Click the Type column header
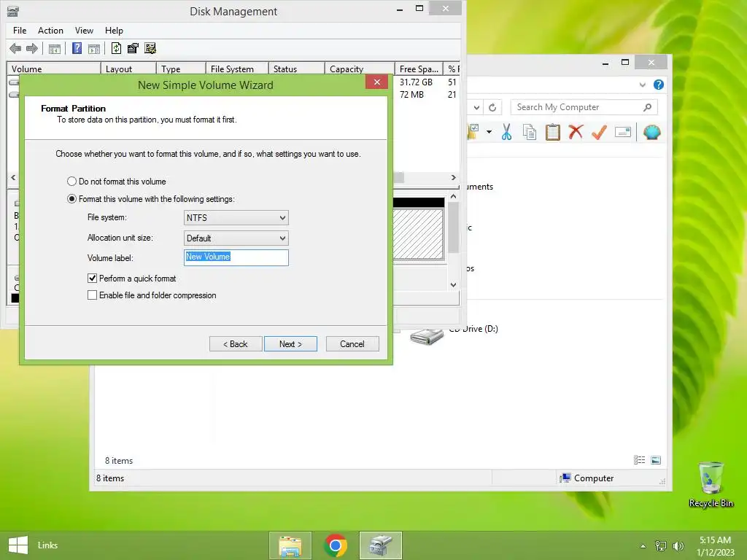 (x=181, y=69)
